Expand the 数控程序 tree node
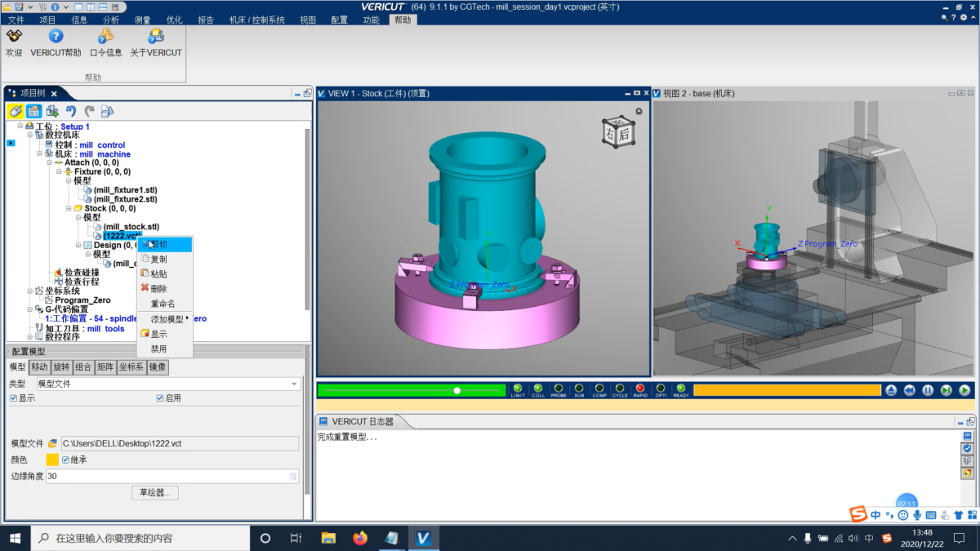Viewport: 980px width, 551px height. (30, 336)
